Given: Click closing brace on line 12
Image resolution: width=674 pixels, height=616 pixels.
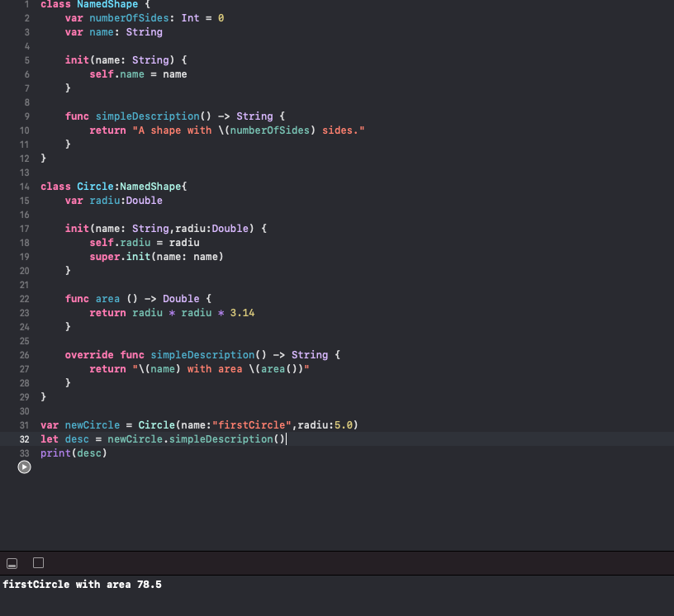Looking at the screenshot, I should [x=44, y=159].
